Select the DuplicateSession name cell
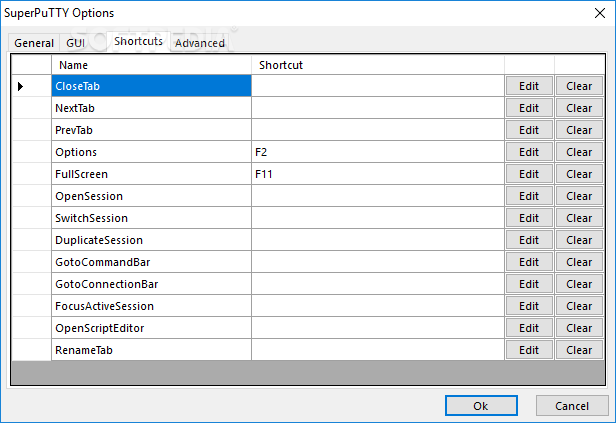 tap(151, 240)
